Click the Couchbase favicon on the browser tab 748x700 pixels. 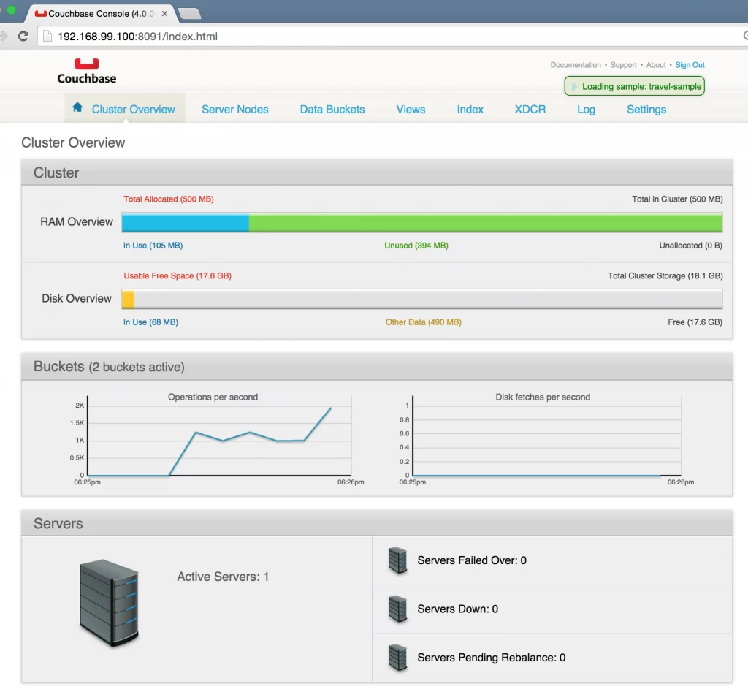point(41,13)
